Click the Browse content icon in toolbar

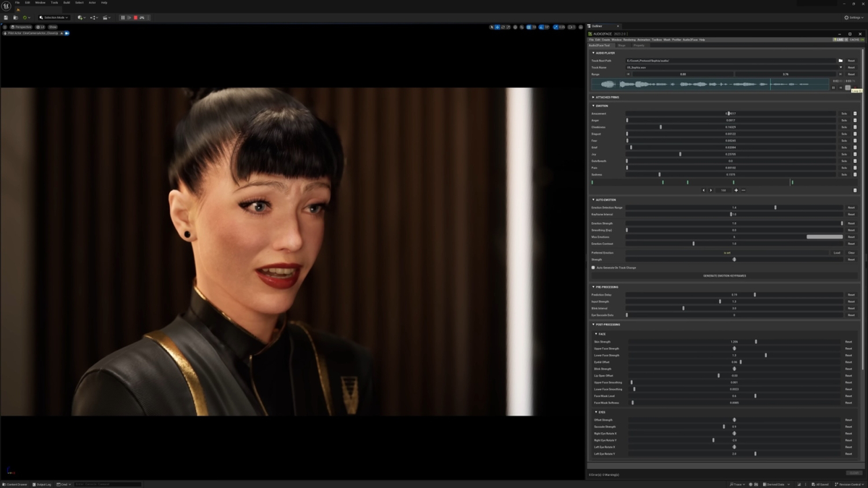tap(15, 17)
